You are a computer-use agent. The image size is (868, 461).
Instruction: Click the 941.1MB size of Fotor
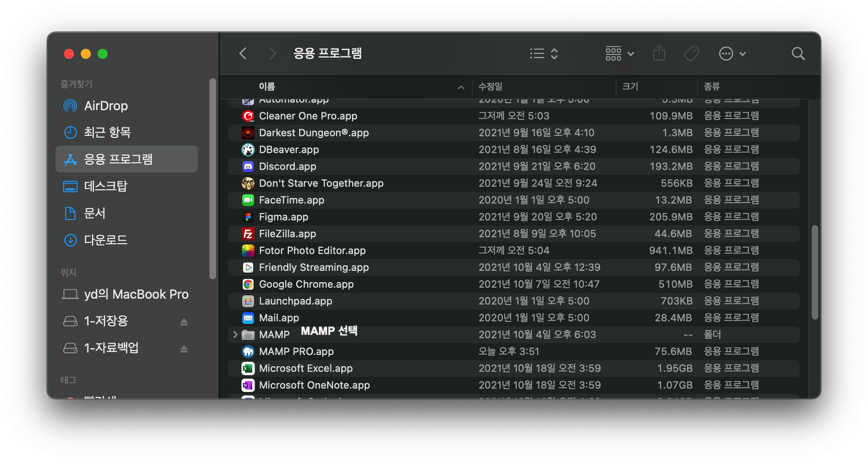pos(671,250)
